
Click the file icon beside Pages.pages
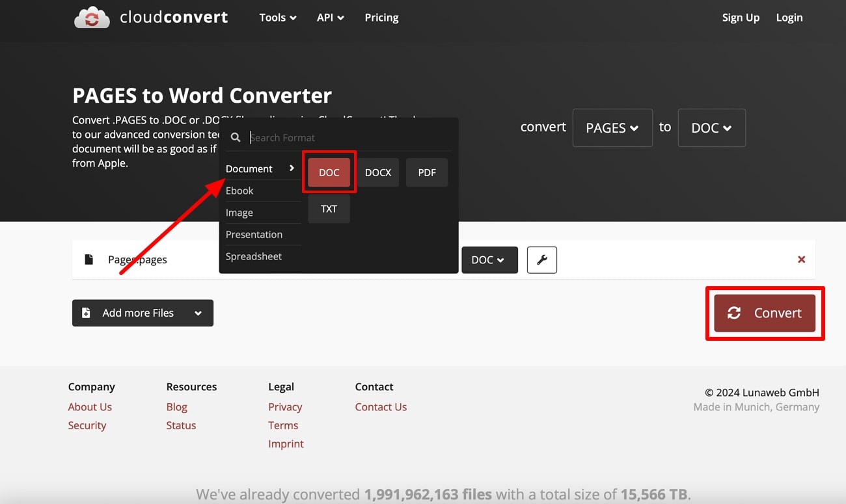click(x=89, y=259)
